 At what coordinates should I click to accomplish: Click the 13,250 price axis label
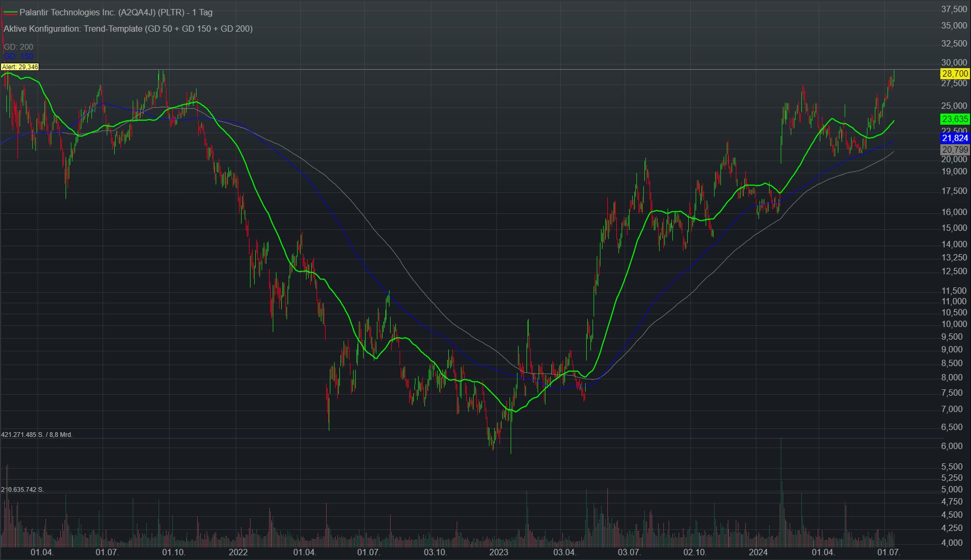(x=955, y=257)
